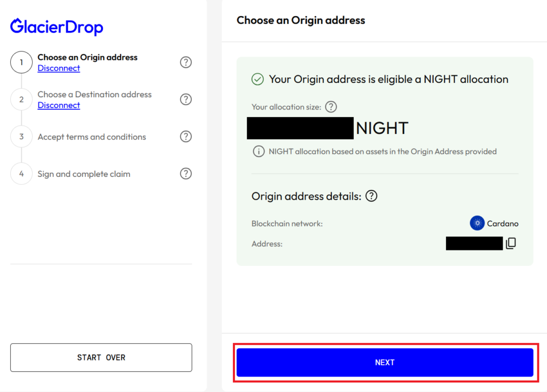
Task: Disconnect the Origin address wallet
Action: pos(59,68)
